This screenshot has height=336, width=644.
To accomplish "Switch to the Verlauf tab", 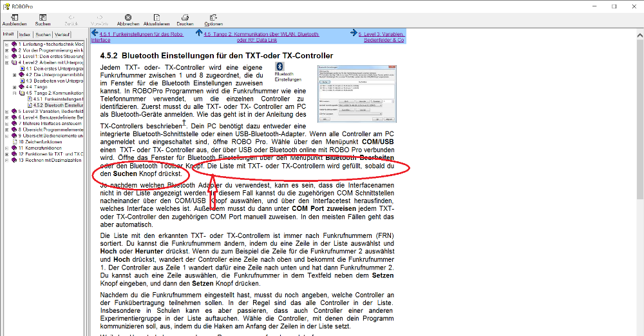I will coord(62,35).
